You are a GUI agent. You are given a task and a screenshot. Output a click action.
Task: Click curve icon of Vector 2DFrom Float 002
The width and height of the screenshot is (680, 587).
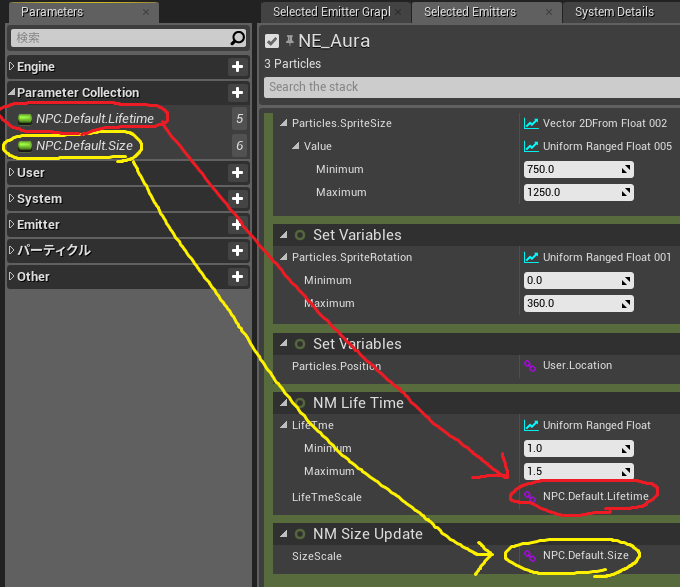click(x=531, y=124)
